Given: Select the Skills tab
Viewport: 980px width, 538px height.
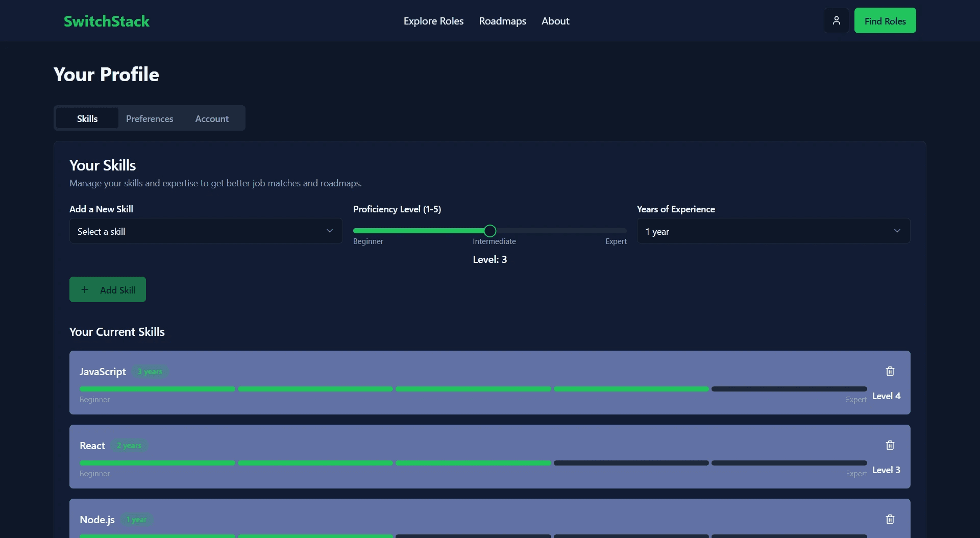Looking at the screenshot, I should [87, 118].
